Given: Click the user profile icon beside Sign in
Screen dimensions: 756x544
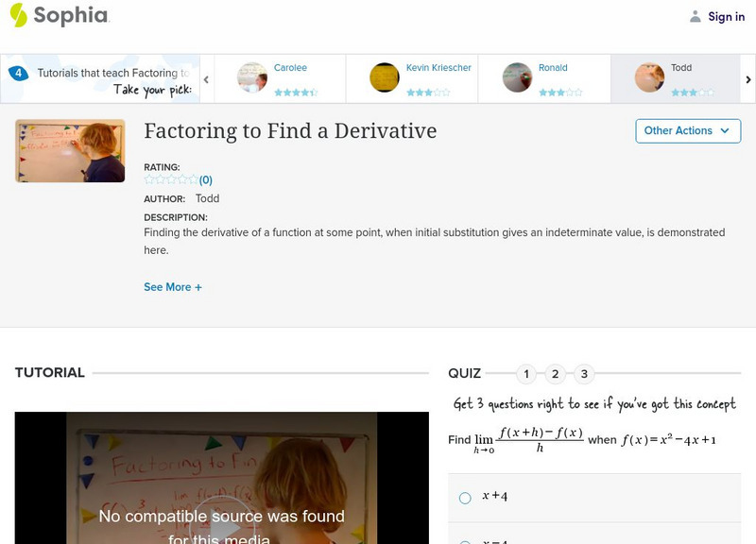Looking at the screenshot, I should [x=696, y=16].
